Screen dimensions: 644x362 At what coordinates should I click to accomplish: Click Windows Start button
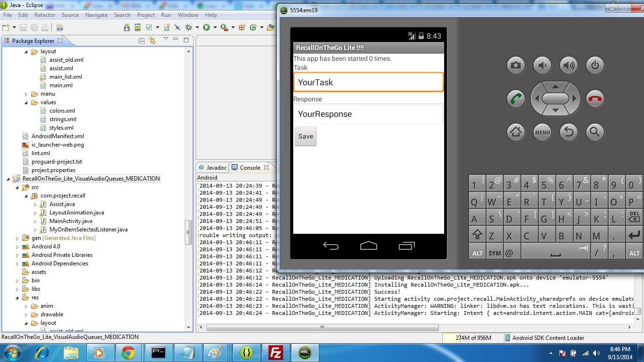pos(11,353)
